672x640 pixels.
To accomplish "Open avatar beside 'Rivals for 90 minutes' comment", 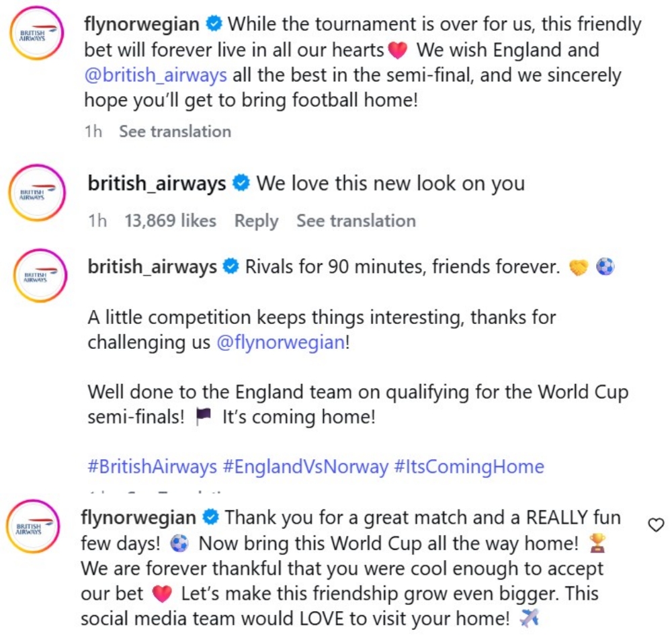I will pyautogui.click(x=40, y=276).
